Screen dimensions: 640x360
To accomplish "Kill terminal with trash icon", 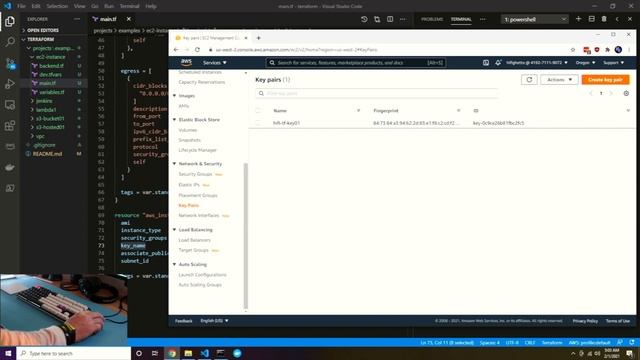I will pyautogui.click(x=604, y=19).
